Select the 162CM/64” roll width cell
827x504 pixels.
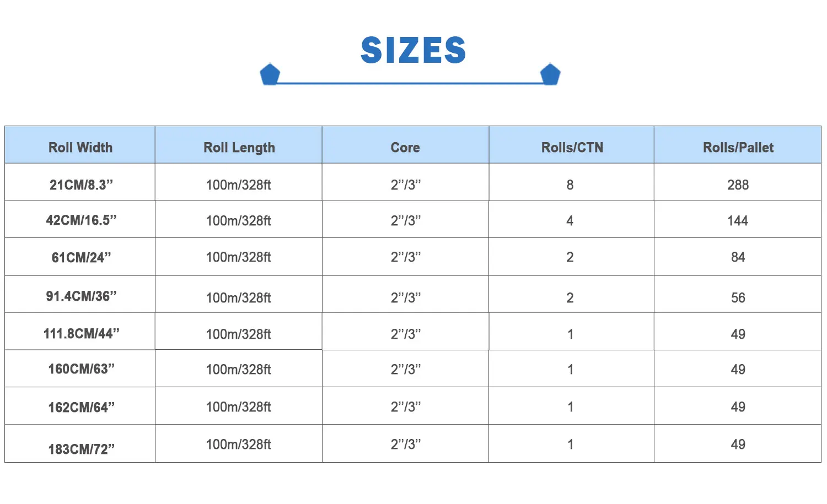point(81,408)
